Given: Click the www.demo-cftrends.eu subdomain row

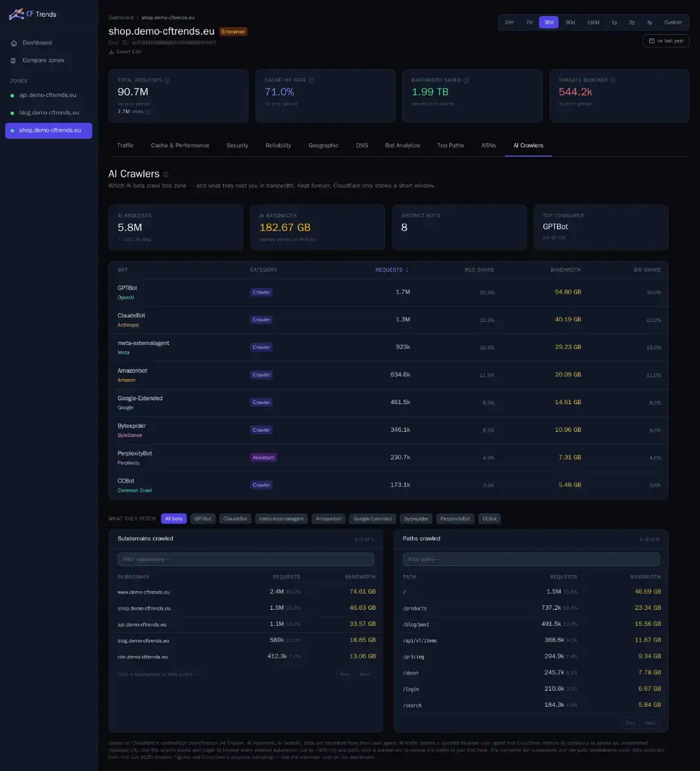Looking at the screenshot, I should point(246,592).
